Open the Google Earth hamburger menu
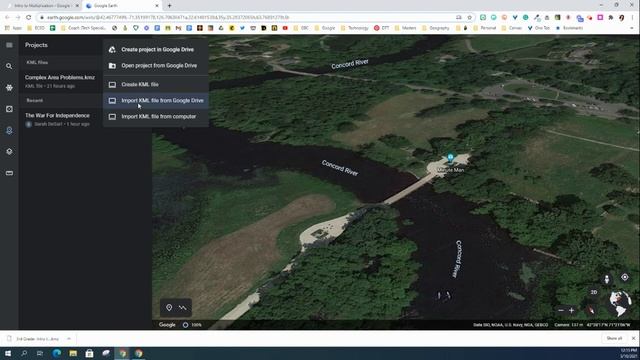 [x=9, y=45]
